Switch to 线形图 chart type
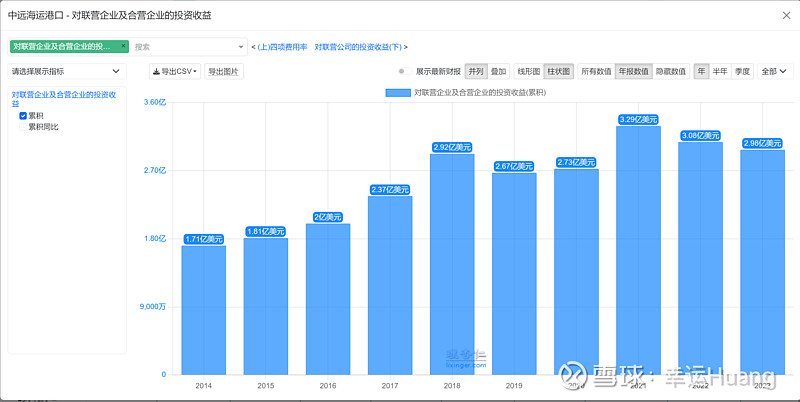800x402 pixels. point(529,71)
